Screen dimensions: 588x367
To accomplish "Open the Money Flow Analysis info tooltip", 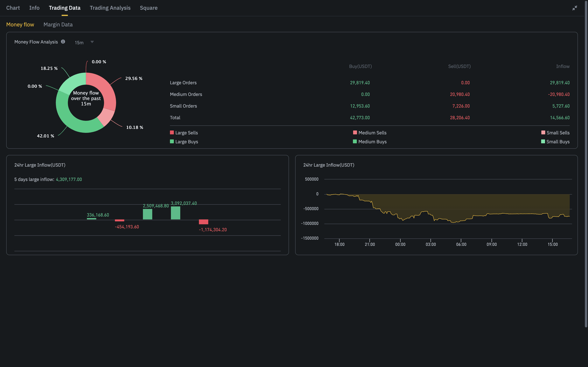I will 63,42.
